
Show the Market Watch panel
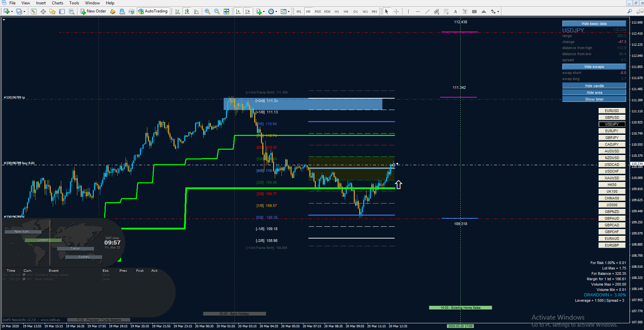(34, 11)
